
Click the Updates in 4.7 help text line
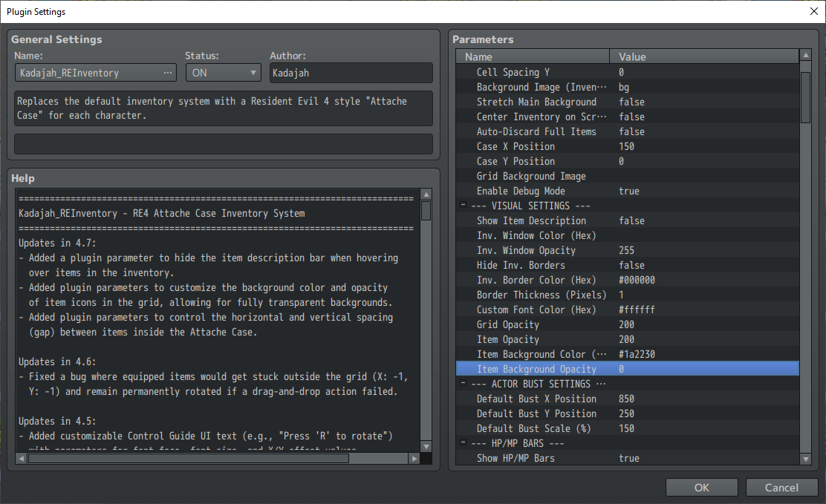(57, 243)
